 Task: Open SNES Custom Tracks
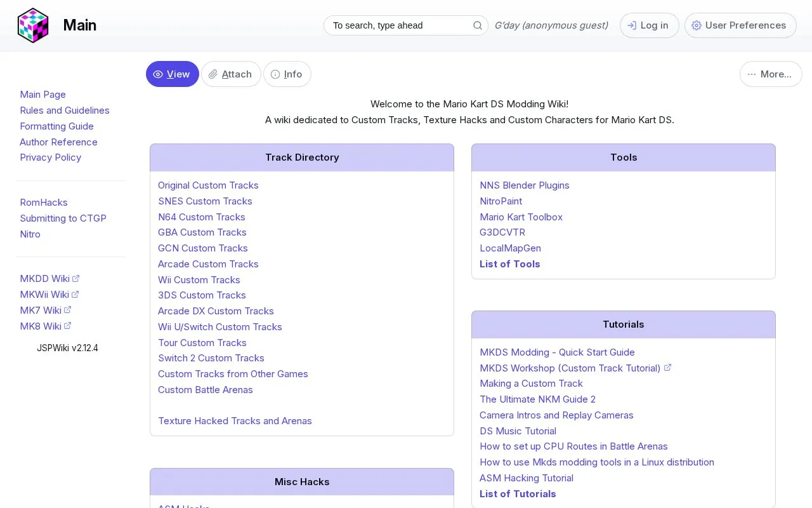205,201
